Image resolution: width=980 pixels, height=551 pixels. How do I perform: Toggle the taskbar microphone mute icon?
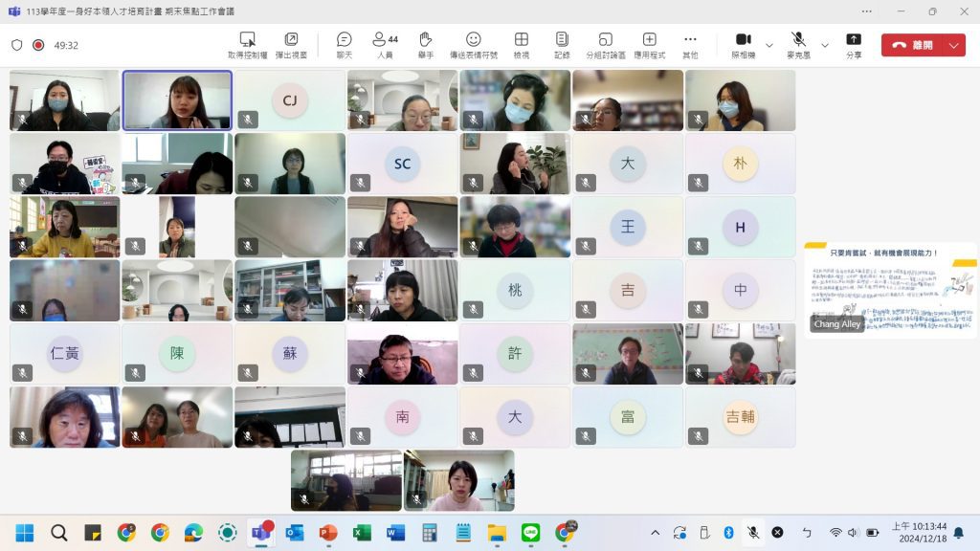pos(753,532)
